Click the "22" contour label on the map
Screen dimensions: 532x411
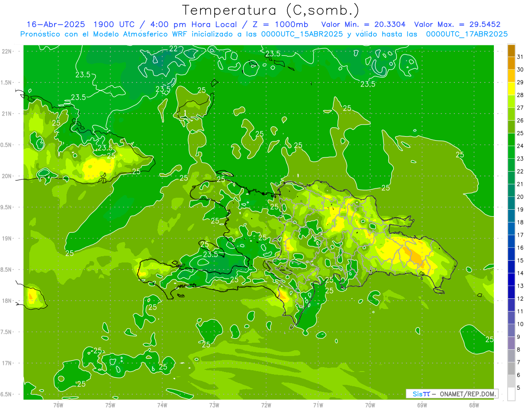pos(174,49)
